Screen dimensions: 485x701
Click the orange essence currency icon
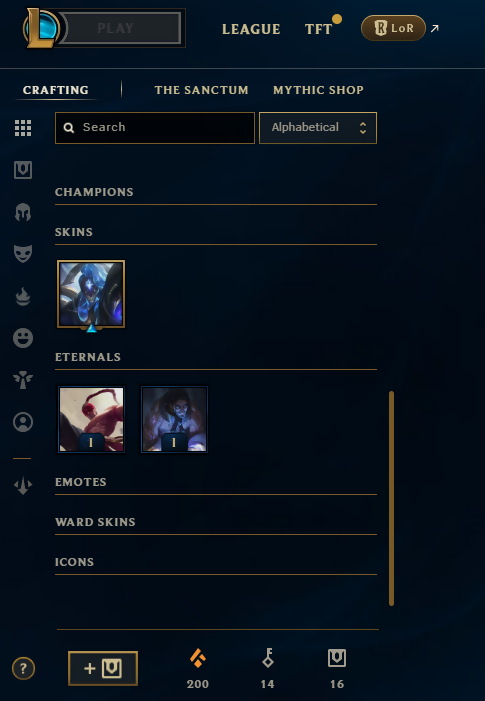(x=198, y=658)
